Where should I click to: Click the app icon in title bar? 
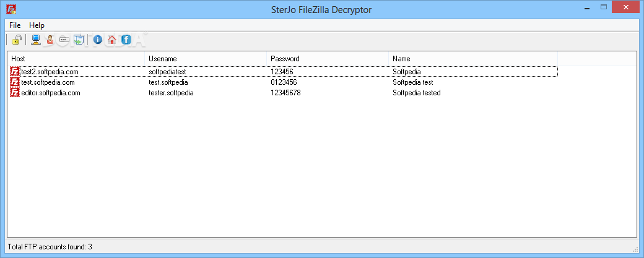click(x=11, y=9)
